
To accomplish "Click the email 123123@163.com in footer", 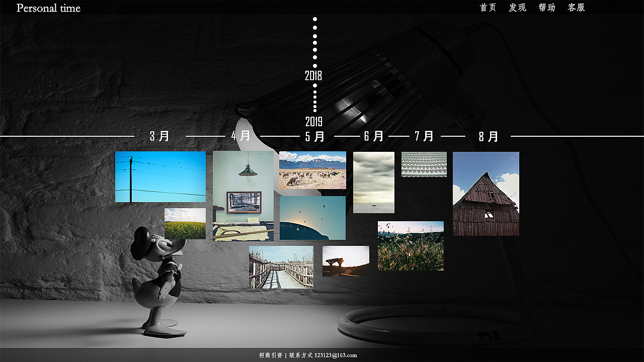I will pyautogui.click(x=336, y=355).
